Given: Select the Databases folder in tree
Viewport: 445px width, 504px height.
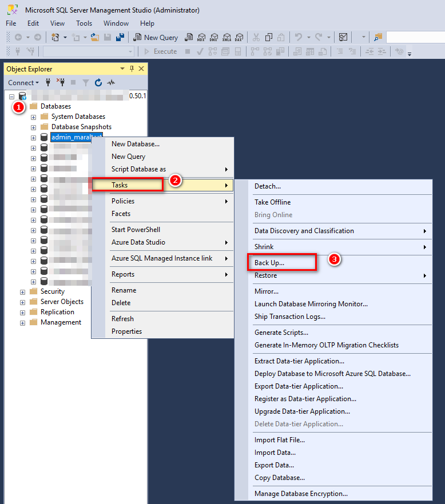Looking at the screenshot, I should pos(55,106).
